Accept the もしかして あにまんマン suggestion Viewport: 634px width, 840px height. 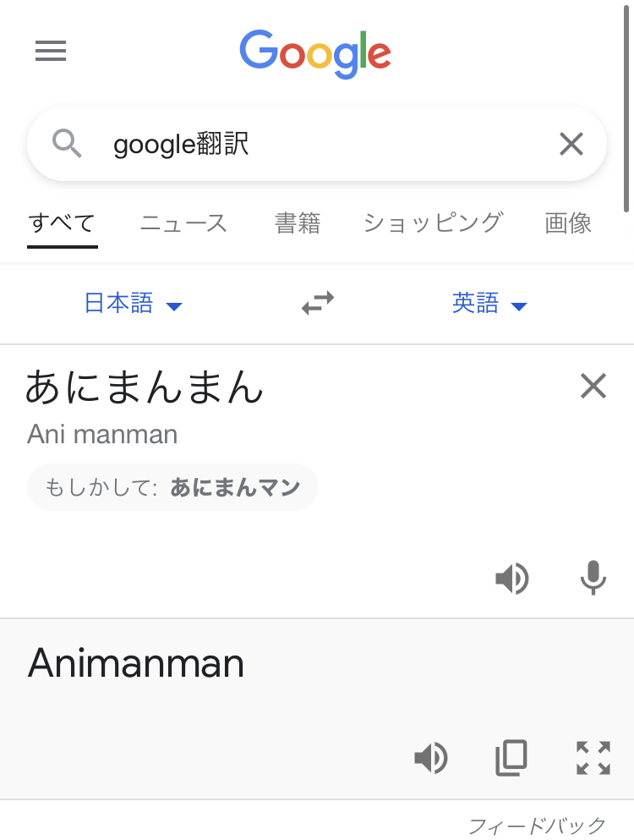point(235,487)
